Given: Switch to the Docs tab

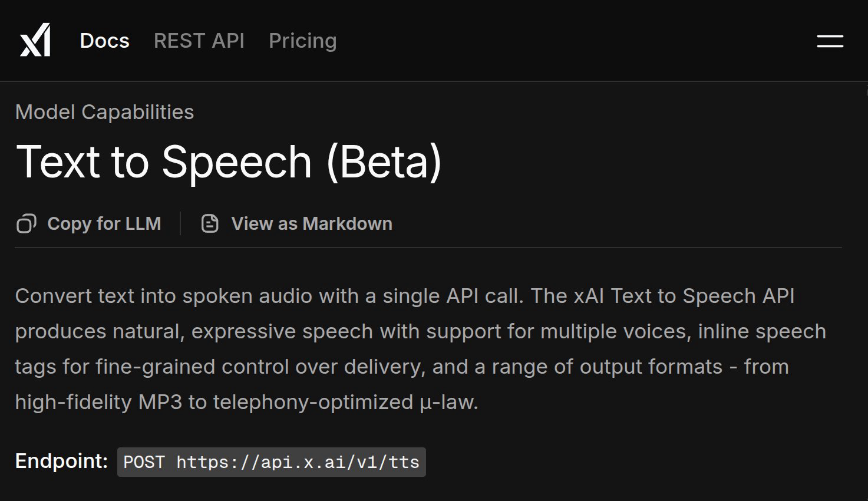Looking at the screenshot, I should pyautogui.click(x=104, y=41).
